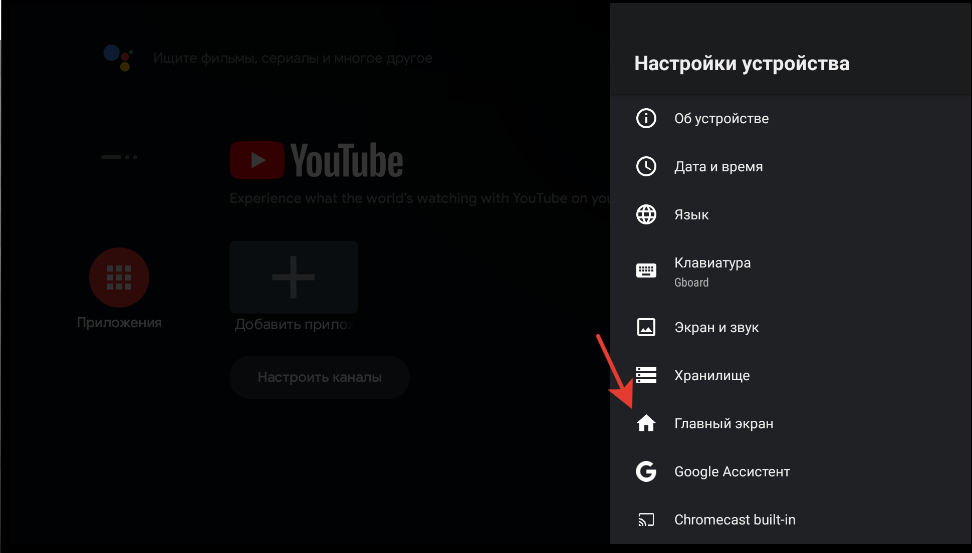Click the YouTube logo on home screen
The image size is (972, 553).
[316, 161]
